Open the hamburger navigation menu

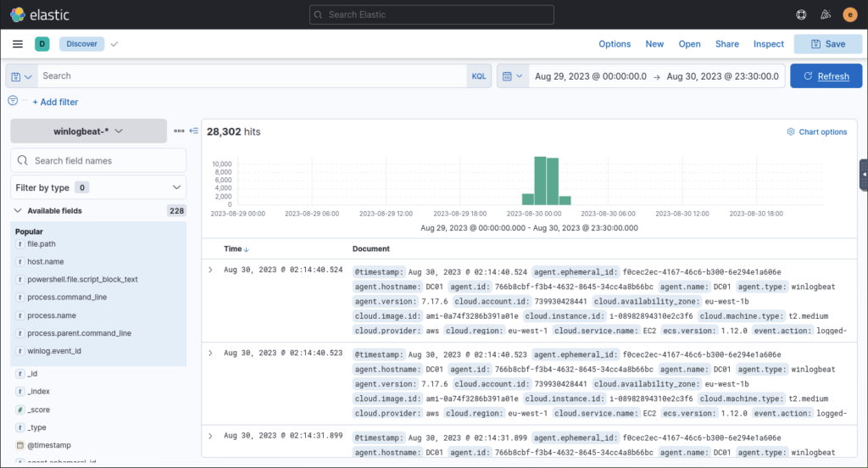pyautogui.click(x=18, y=44)
